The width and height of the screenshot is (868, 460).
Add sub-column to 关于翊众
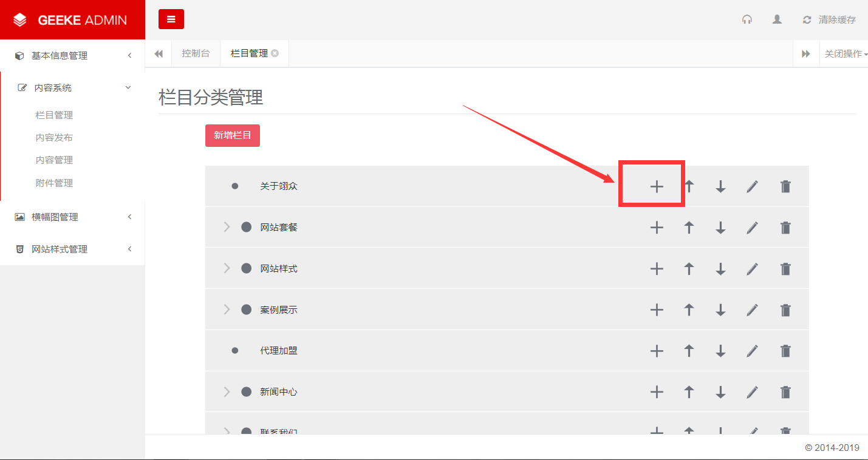point(657,186)
